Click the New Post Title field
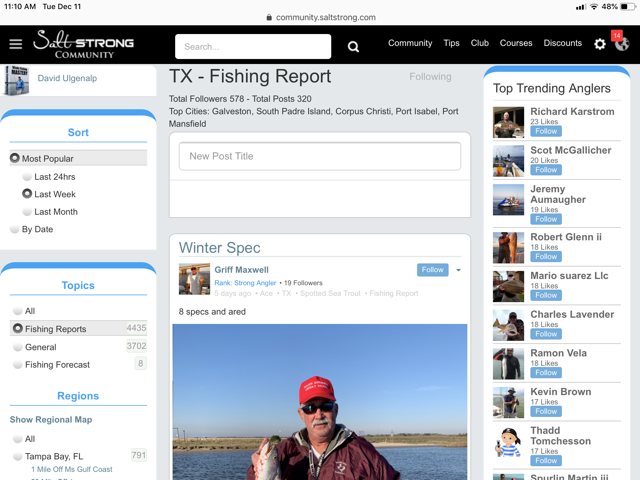This screenshot has height=480, width=640. click(320, 156)
